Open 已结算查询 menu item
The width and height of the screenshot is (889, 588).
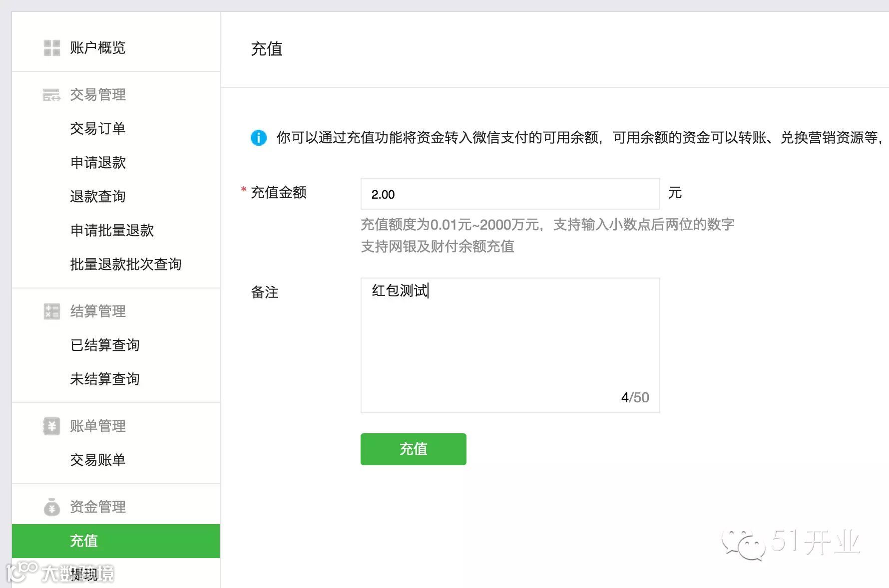point(105,345)
